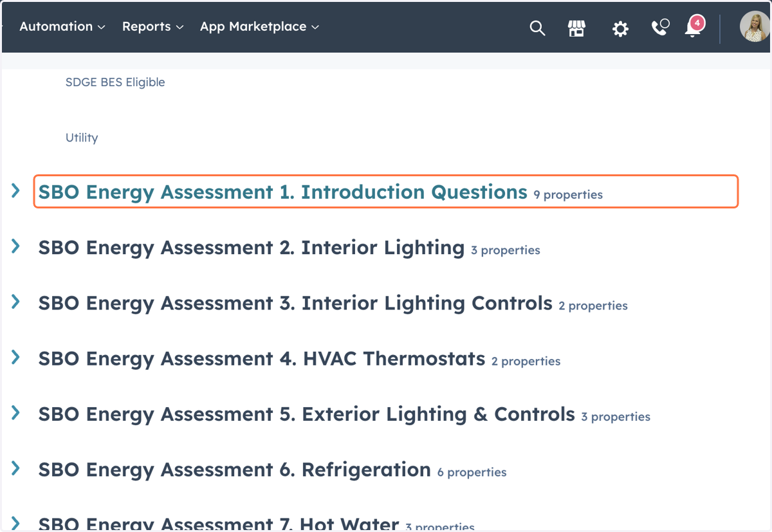Open the settings gear icon
This screenshot has height=532, width=772.
[x=620, y=28]
